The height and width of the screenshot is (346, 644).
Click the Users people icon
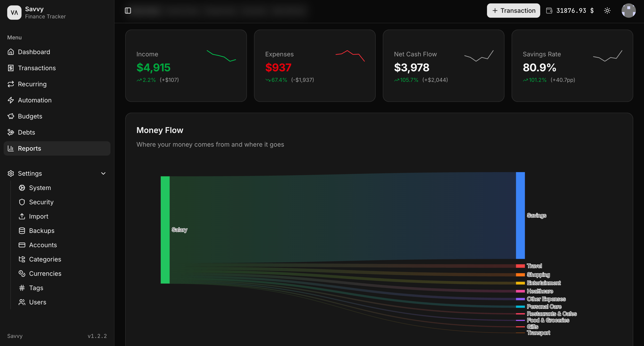pos(22,302)
